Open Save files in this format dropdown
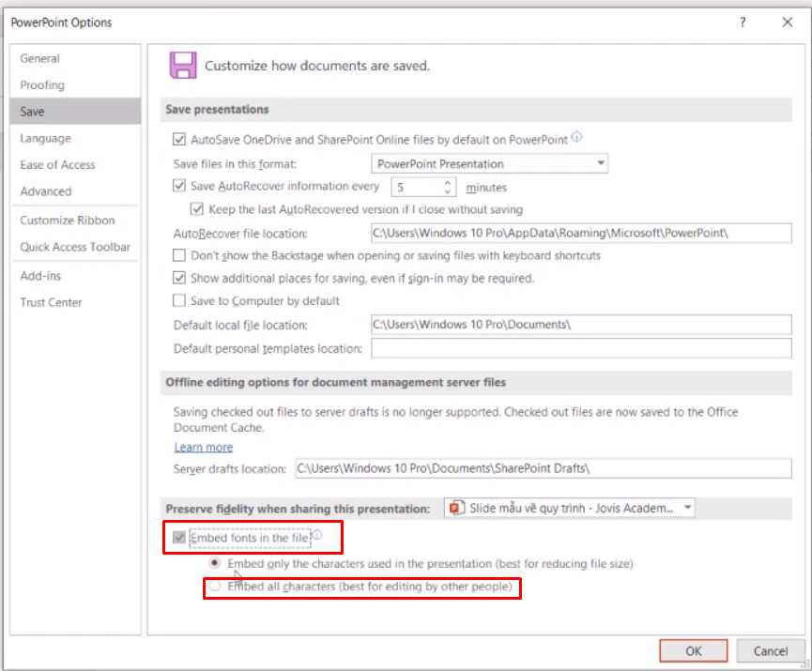This screenshot has height=671, width=812. (489, 164)
